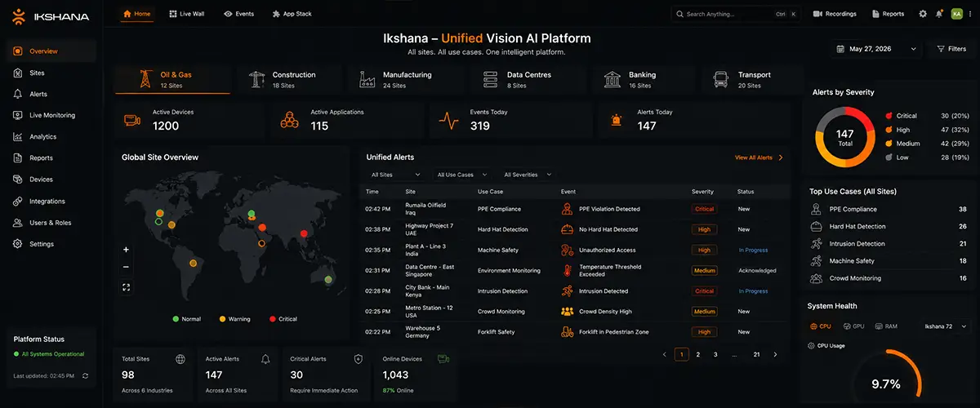Click the Rumaila Oilfield alert row
The image size is (980, 408).
coord(575,209)
